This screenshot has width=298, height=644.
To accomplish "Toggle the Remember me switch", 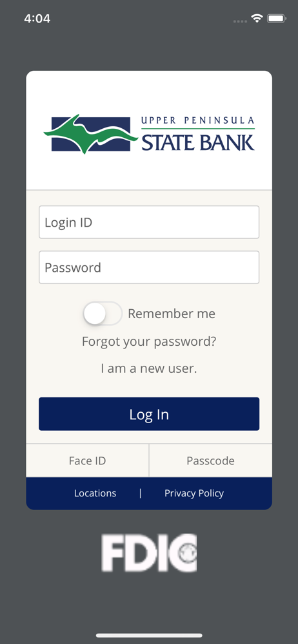I will (102, 314).
